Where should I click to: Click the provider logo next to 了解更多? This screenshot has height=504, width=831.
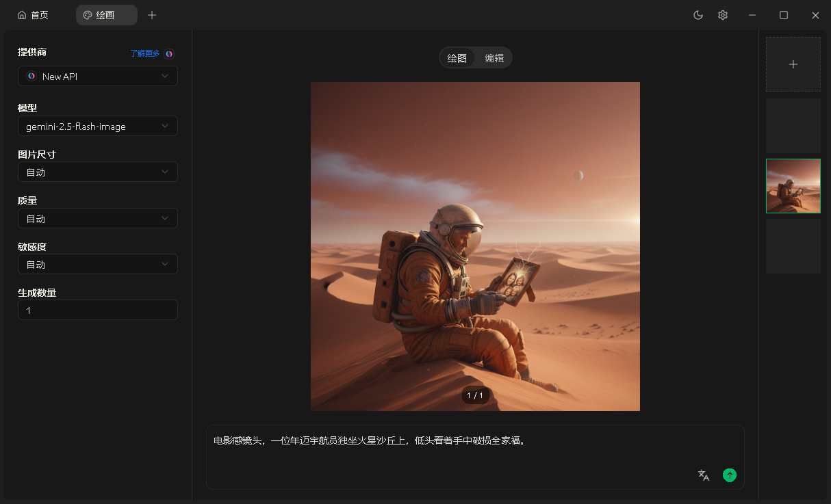[x=169, y=53]
